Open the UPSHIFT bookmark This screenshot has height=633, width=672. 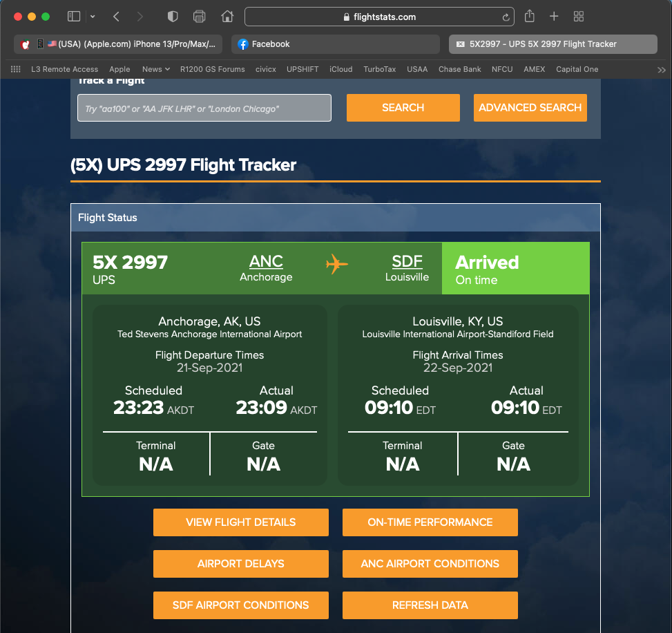click(x=303, y=69)
